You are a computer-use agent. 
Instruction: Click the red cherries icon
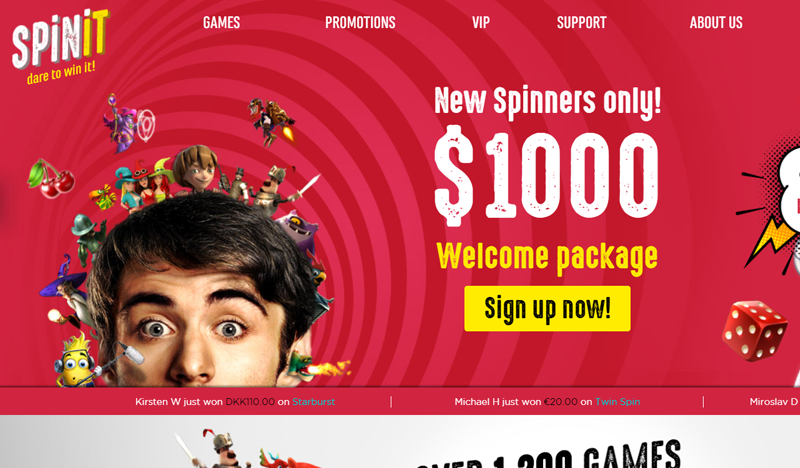[x=51, y=179]
